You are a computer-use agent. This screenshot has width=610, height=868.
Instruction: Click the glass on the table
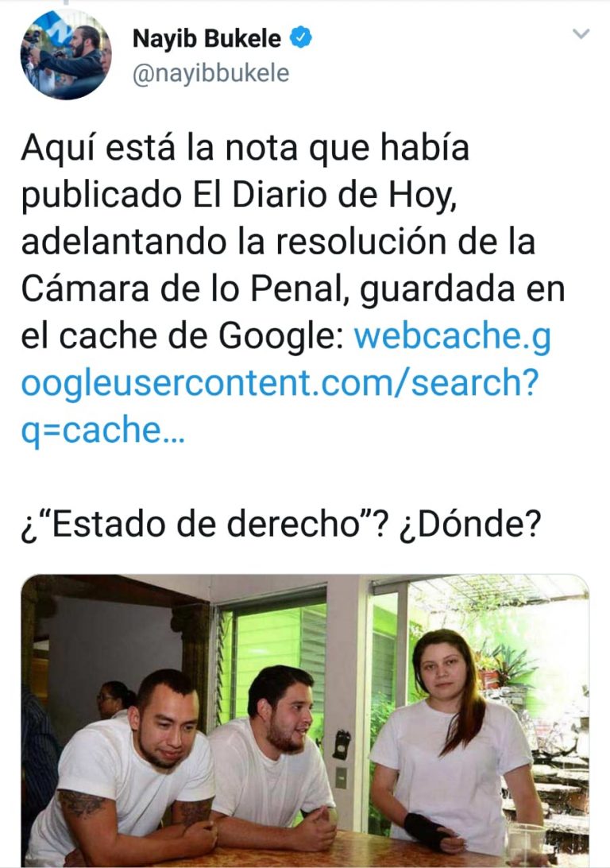tap(527, 843)
